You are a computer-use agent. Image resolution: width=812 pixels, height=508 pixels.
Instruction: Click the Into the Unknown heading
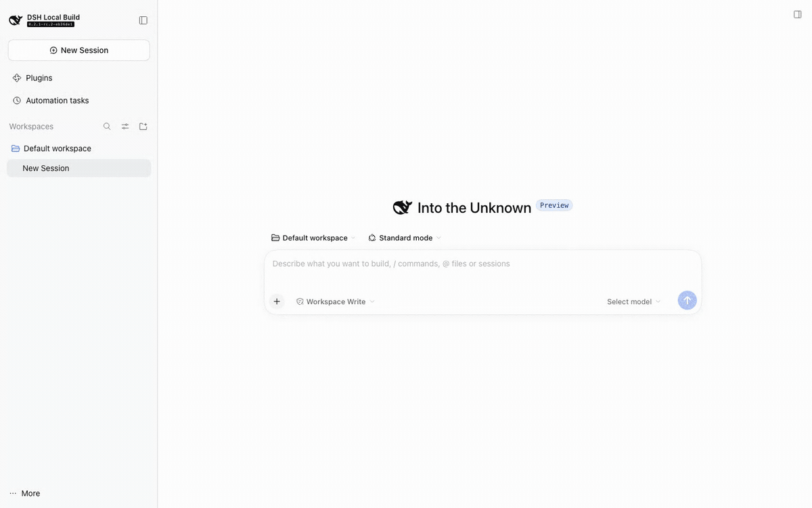(x=474, y=208)
